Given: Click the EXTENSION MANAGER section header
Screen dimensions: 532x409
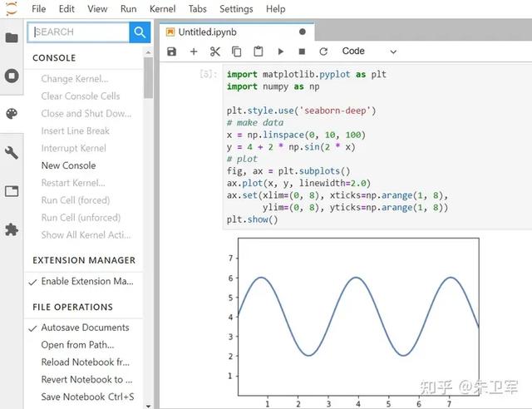Looking at the screenshot, I should (84, 260).
